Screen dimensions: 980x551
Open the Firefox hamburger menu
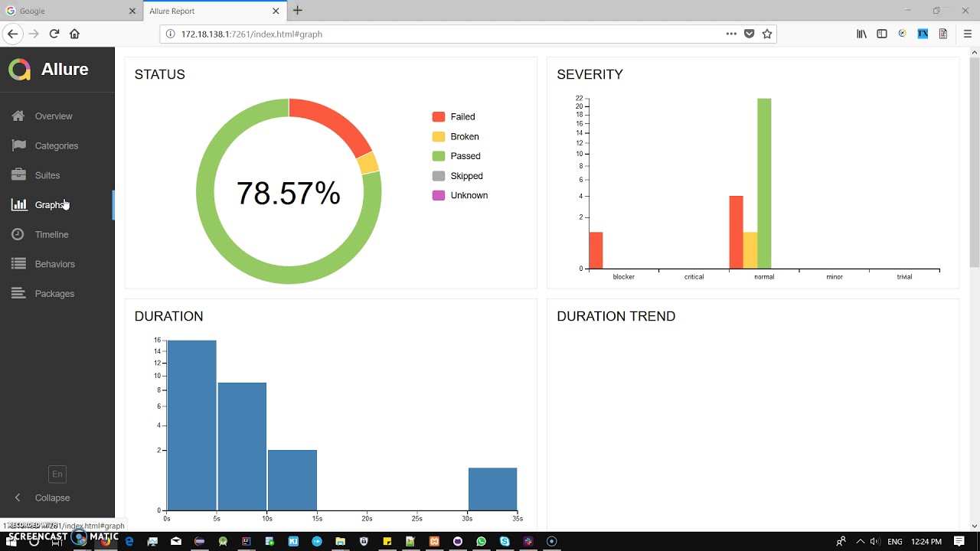(968, 34)
